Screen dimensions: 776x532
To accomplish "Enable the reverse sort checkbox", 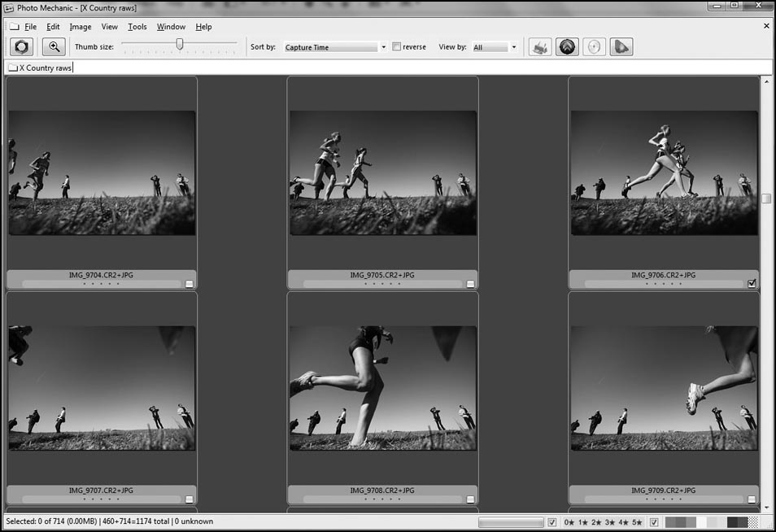I will pyautogui.click(x=396, y=46).
